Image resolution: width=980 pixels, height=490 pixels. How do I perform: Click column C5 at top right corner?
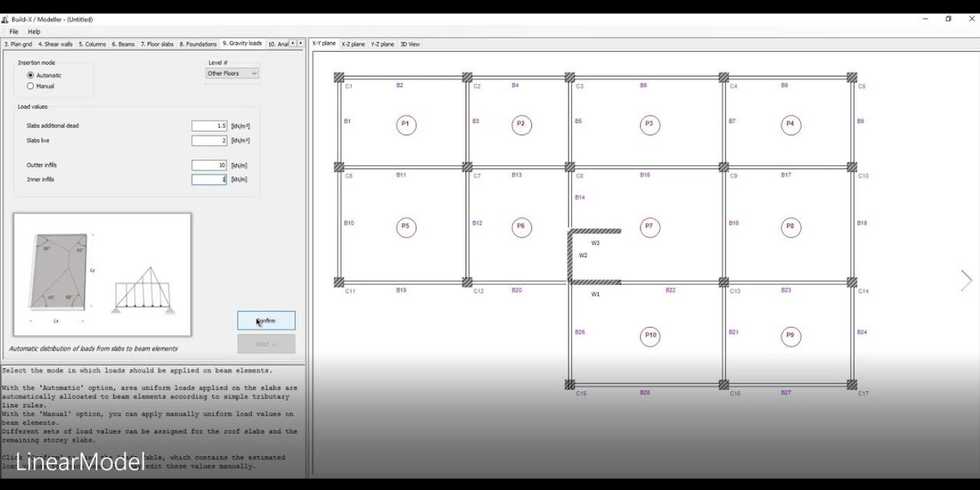click(x=852, y=77)
